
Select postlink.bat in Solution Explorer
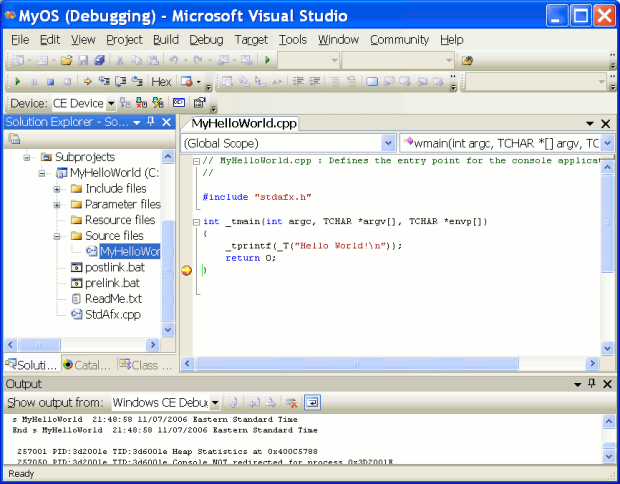(x=115, y=267)
